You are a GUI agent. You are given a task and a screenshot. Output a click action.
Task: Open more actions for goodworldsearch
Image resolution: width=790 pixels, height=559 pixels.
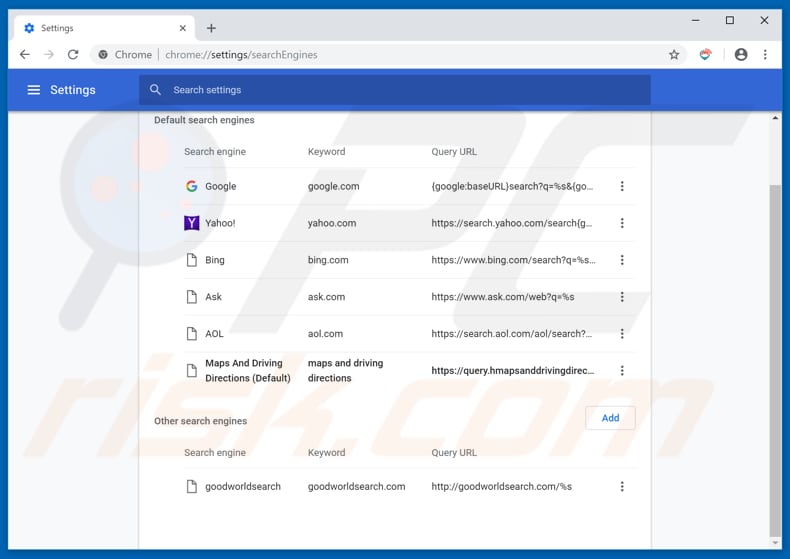click(622, 486)
